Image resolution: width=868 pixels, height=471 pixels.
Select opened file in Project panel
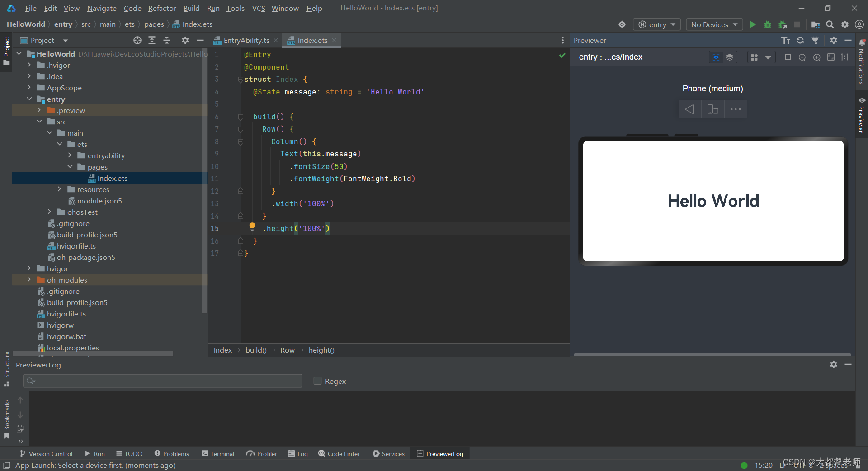click(x=137, y=40)
